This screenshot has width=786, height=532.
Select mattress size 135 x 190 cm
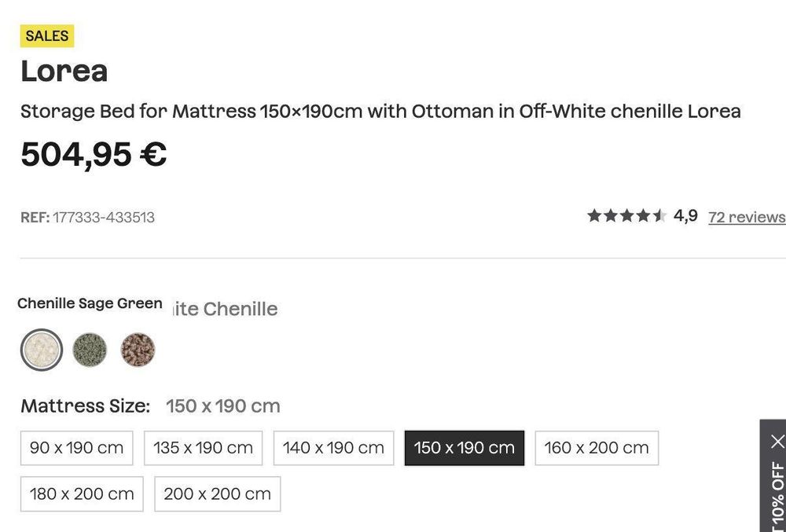(x=203, y=448)
